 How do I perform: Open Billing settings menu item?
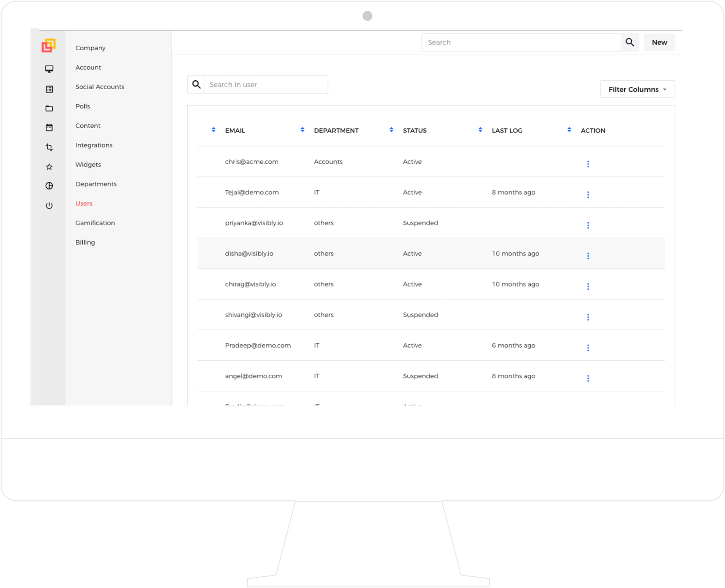click(x=85, y=243)
